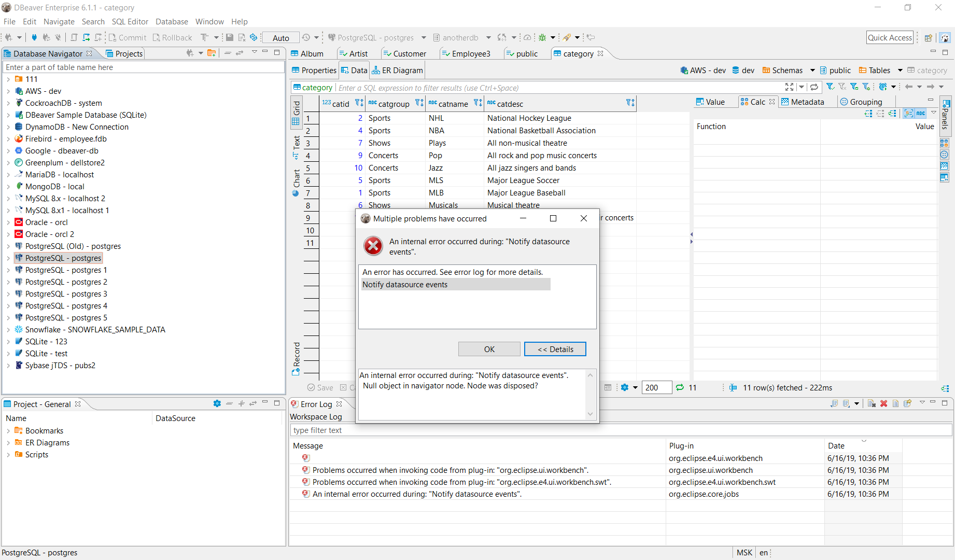Viewport: 955px width, 560px height.
Task: Toggle Group by columns mode in Calc panel
Action: tap(908, 113)
